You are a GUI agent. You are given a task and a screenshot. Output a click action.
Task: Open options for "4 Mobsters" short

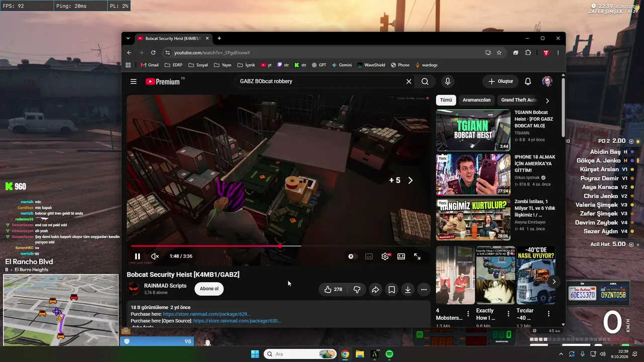468,314
